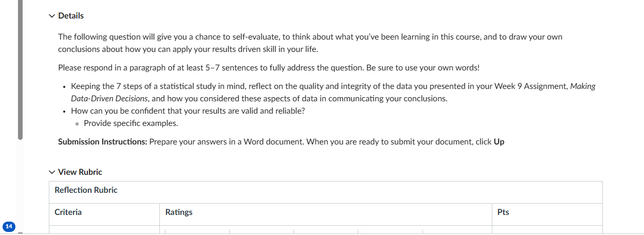Click the 5–7 sentences instruction paragraph
This screenshot has height=235, width=644.
pyautogui.click(x=269, y=68)
